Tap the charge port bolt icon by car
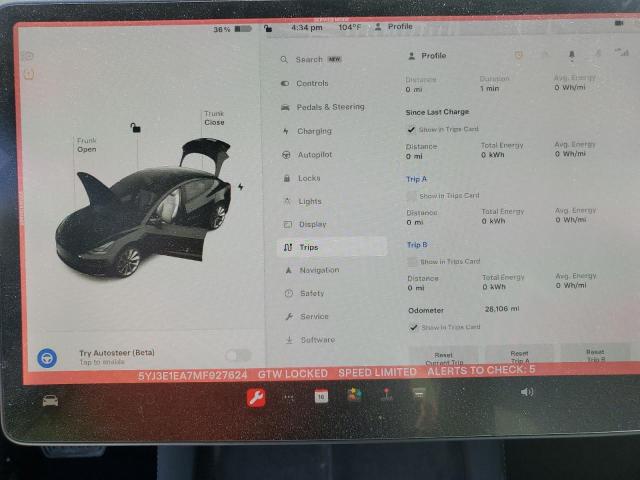640x480 pixels. click(x=241, y=187)
